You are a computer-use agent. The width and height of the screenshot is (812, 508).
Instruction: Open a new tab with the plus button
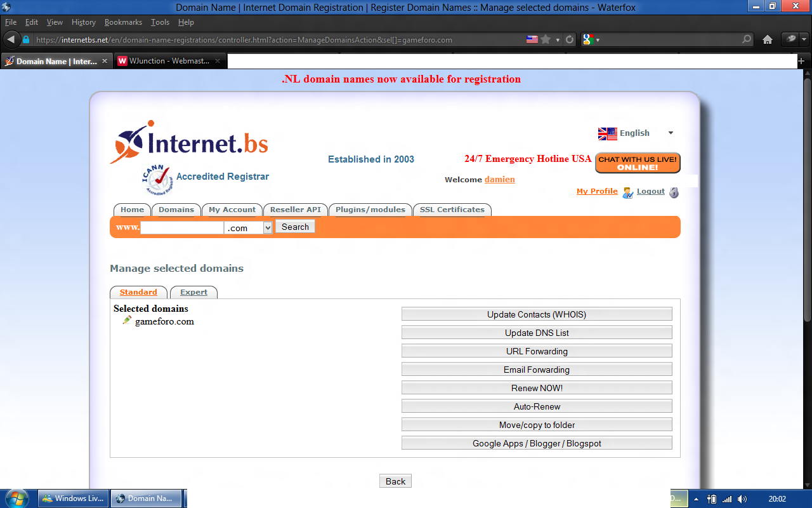801,62
